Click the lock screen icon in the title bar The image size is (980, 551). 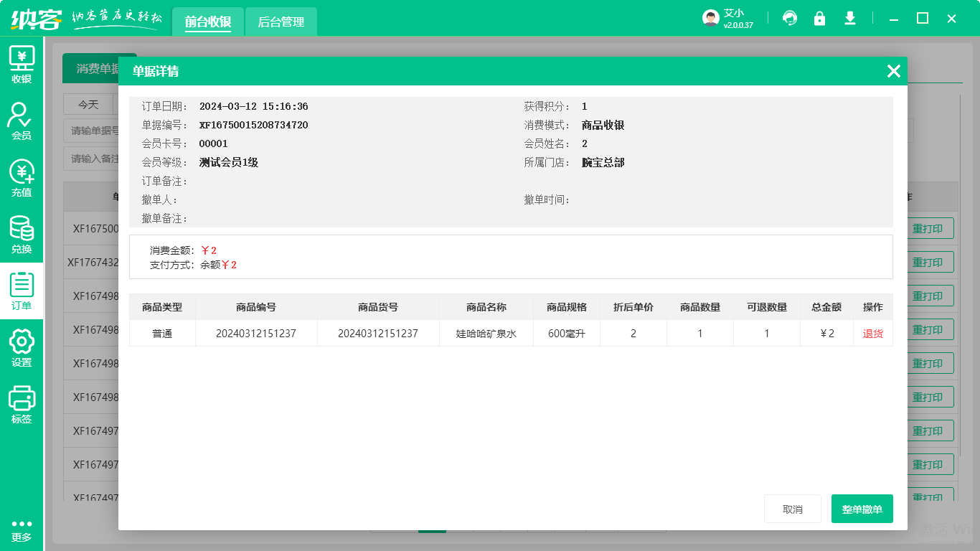coord(820,18)
